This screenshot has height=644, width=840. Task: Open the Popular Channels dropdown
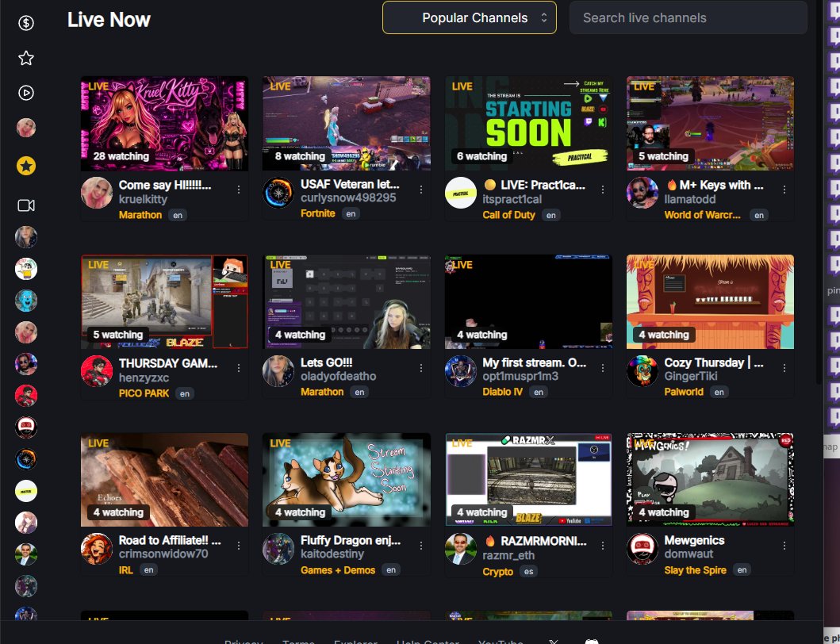[469, 17]
